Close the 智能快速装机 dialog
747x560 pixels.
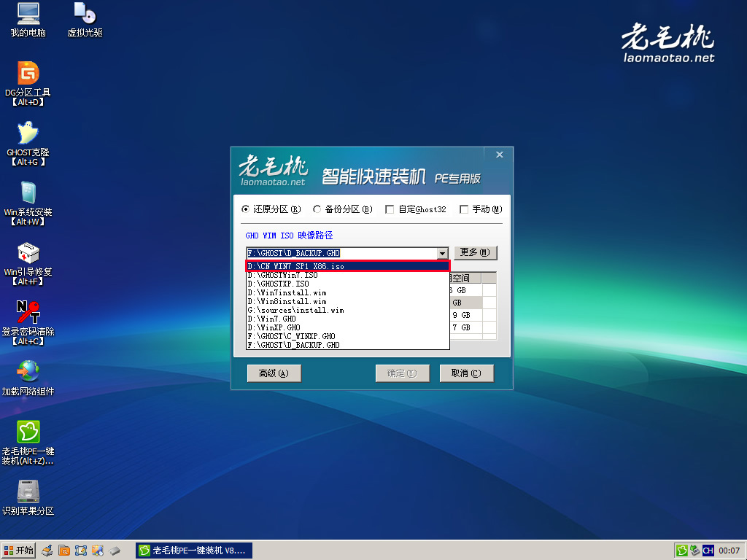tap(499, 155)
